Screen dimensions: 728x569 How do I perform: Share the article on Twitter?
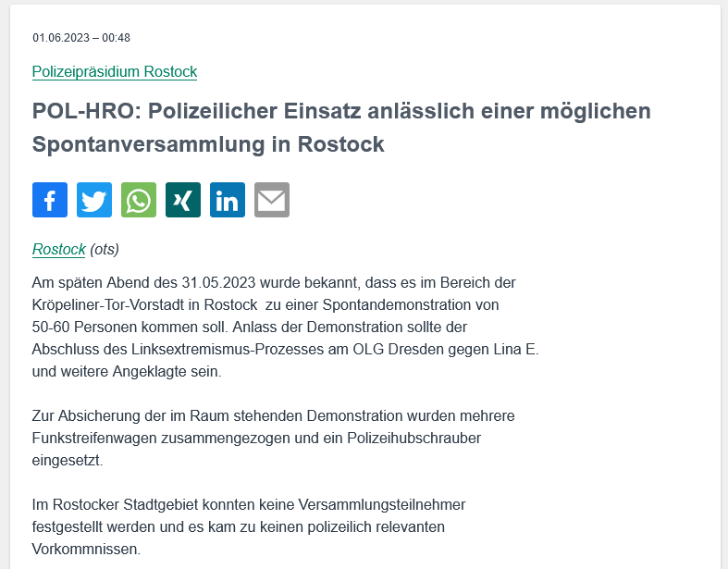click(x=94, y=200)
